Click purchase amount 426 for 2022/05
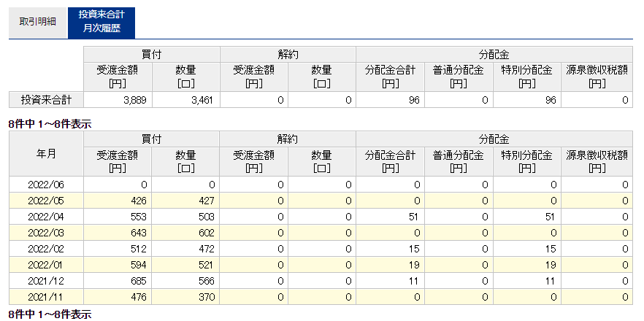This screenshot has height=321, width=644. (x=138, y=201)
